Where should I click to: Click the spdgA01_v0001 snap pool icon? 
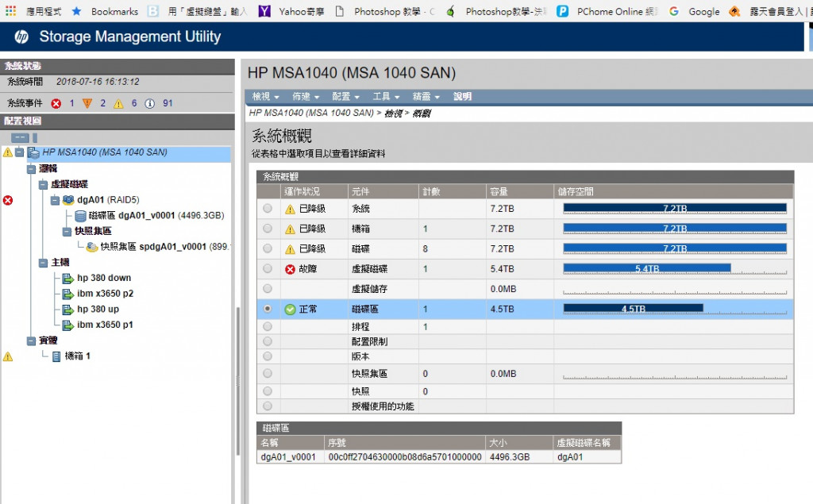(x=92, y=247)
